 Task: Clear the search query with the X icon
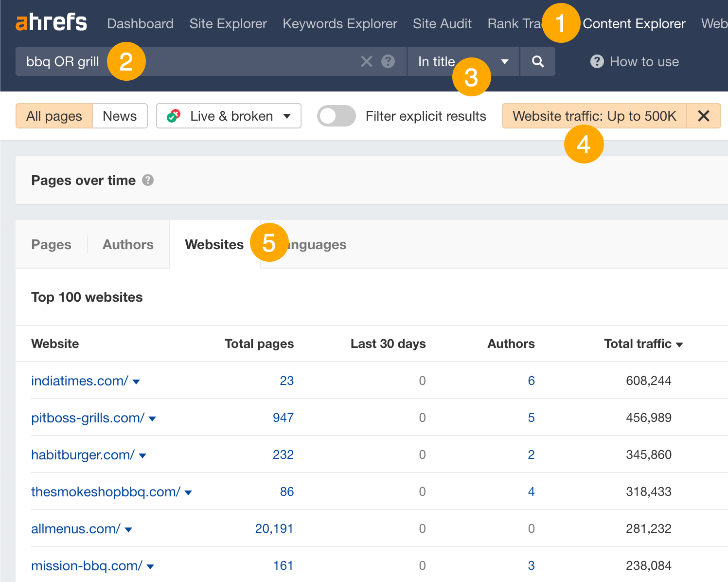pos(366,61)
